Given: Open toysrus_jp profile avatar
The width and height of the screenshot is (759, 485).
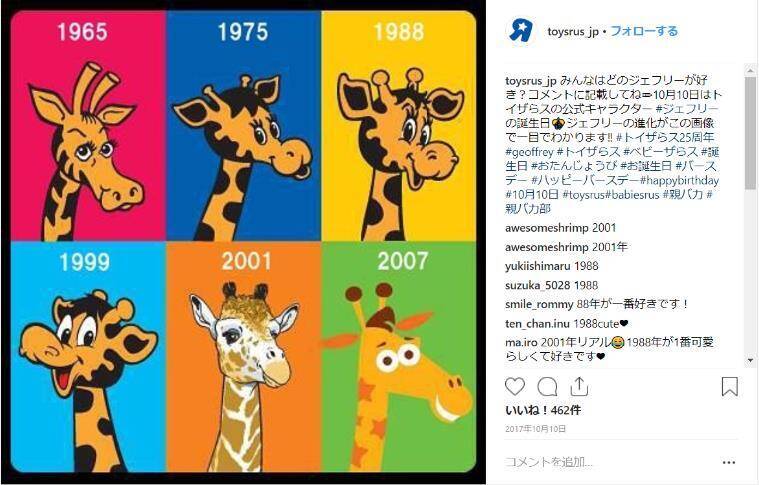Looking at the screenshot, I should [521, 31].
